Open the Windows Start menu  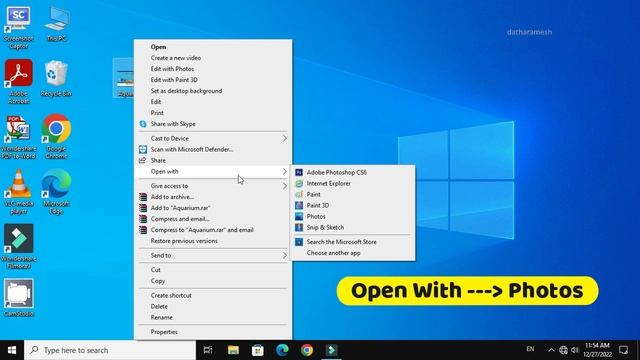tap(12, 350)
